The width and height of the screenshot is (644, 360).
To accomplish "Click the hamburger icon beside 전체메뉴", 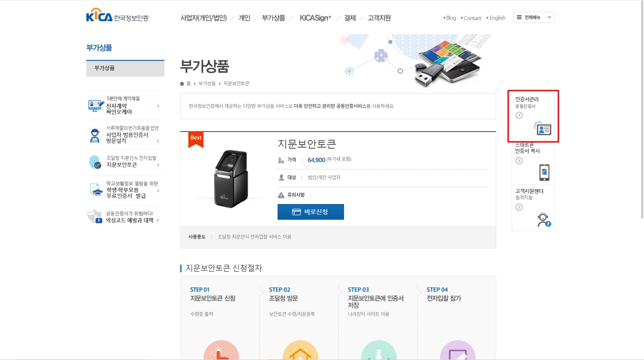I will [x=519, y=17].
